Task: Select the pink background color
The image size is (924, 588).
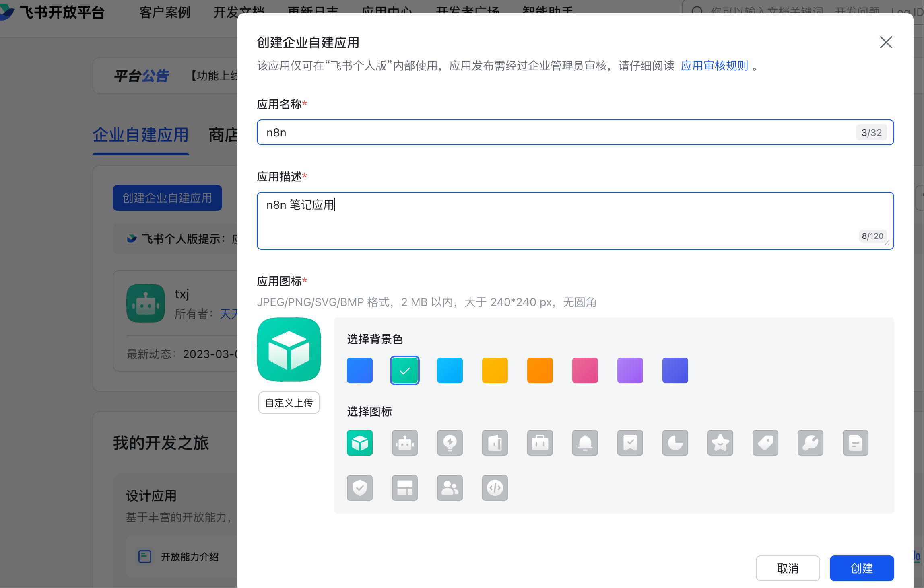Action: pos(585,370)
